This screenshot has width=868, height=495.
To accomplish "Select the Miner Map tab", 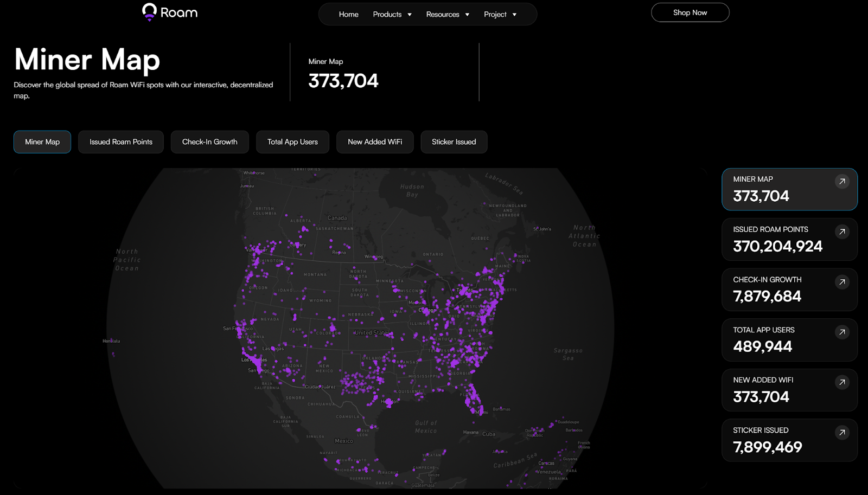I will 42,142.
